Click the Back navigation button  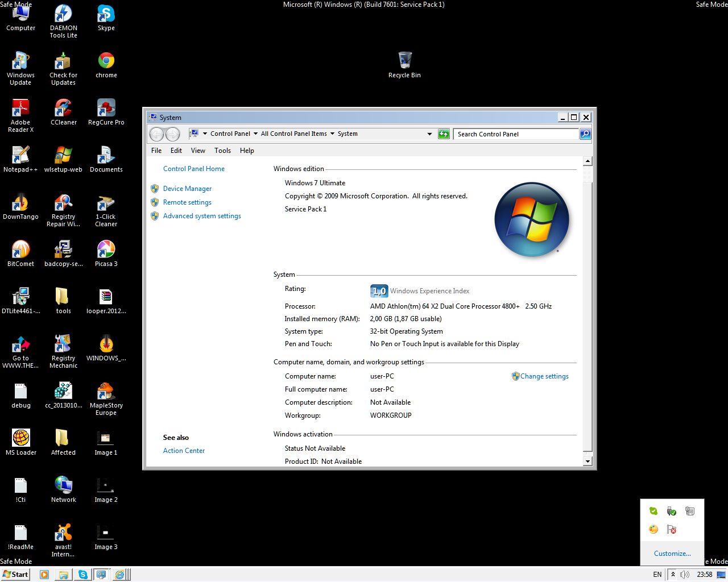(x=156, y=134)
